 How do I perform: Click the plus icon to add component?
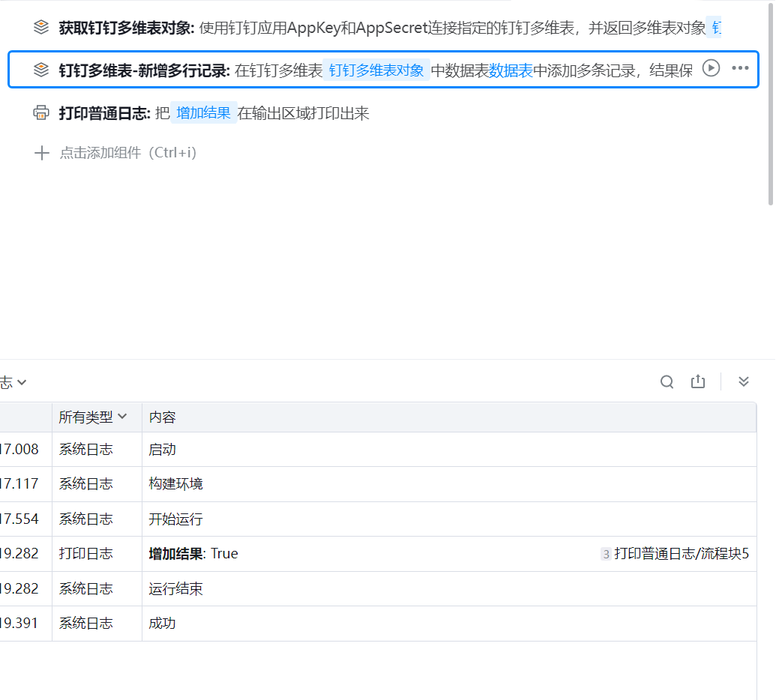[x=41, y=153]
